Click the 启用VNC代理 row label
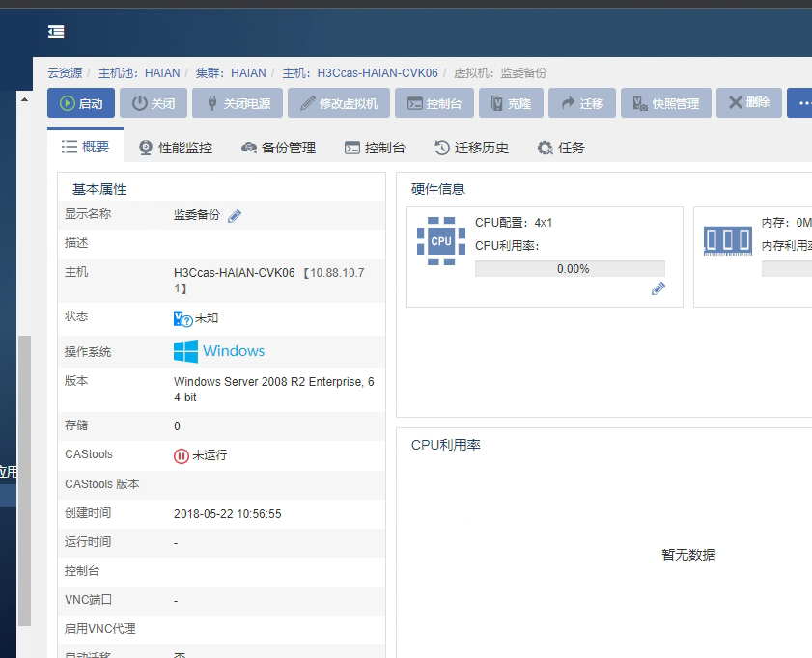 coord(100,628)
